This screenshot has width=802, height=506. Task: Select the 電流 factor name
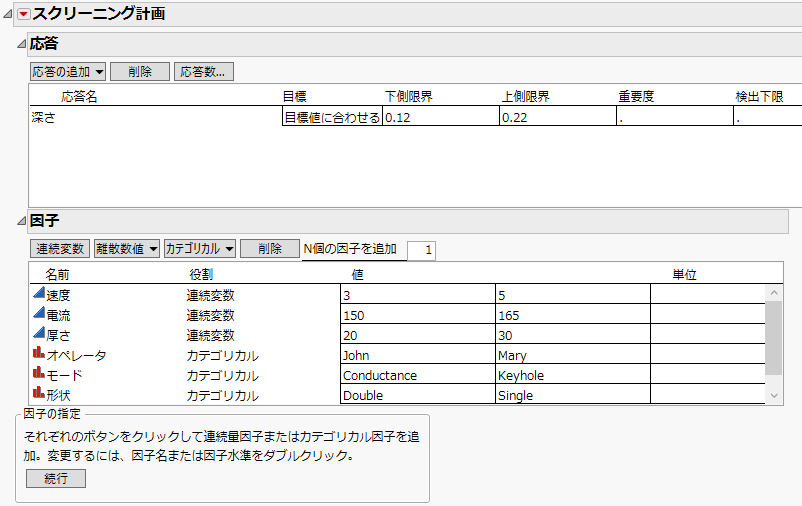[x=58, y=315]
